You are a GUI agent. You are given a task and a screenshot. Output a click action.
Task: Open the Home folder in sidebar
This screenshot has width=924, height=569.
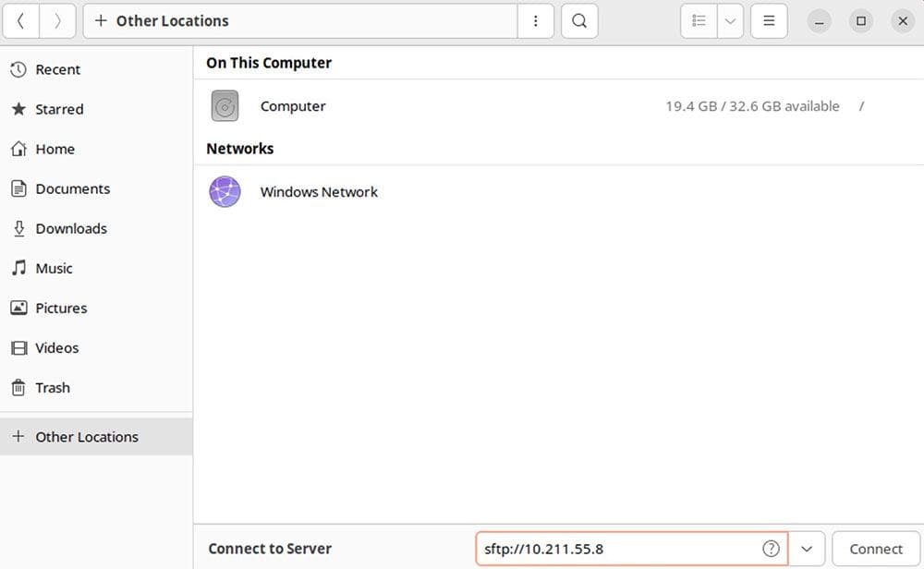coord(55,149)
